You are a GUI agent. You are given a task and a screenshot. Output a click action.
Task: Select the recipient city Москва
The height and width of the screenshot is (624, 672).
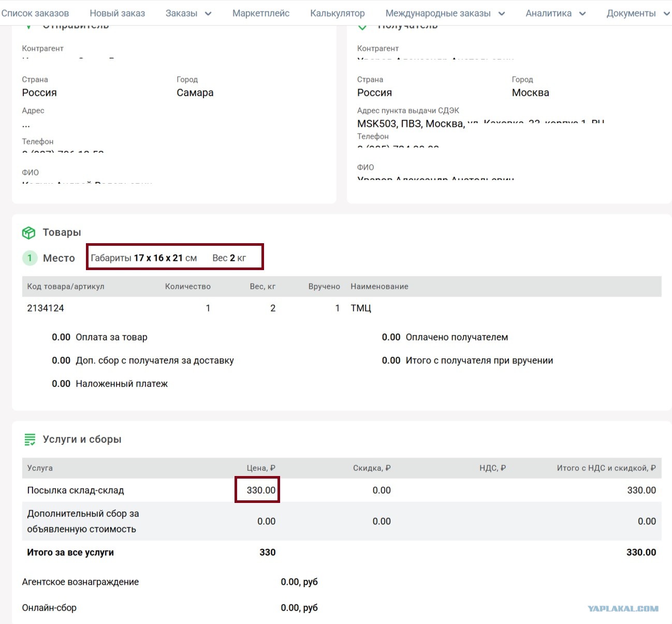point(531,93)
